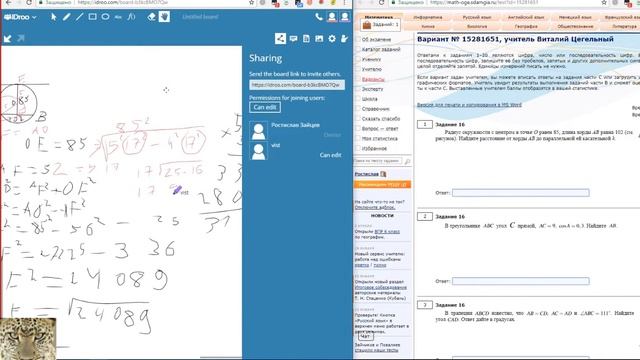Open the Ростислав profile link
Image resolution: width=640 pixels, height=360 pixels.
367,174
